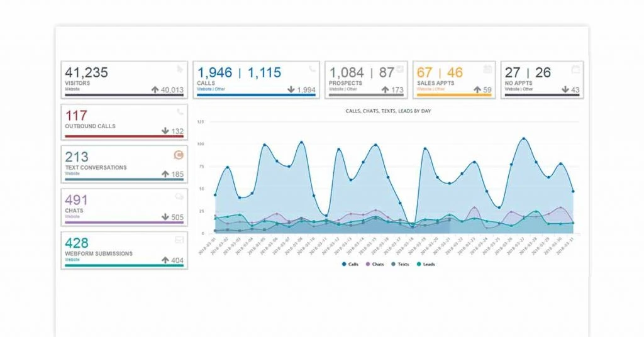644x337 pixels.
Task: Open the 41,235 Visitors card
Action: (125, 80)
